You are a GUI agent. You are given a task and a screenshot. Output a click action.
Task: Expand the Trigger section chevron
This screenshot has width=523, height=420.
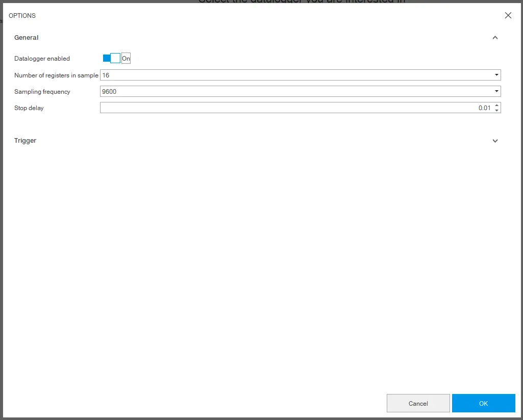pos(495,141)
